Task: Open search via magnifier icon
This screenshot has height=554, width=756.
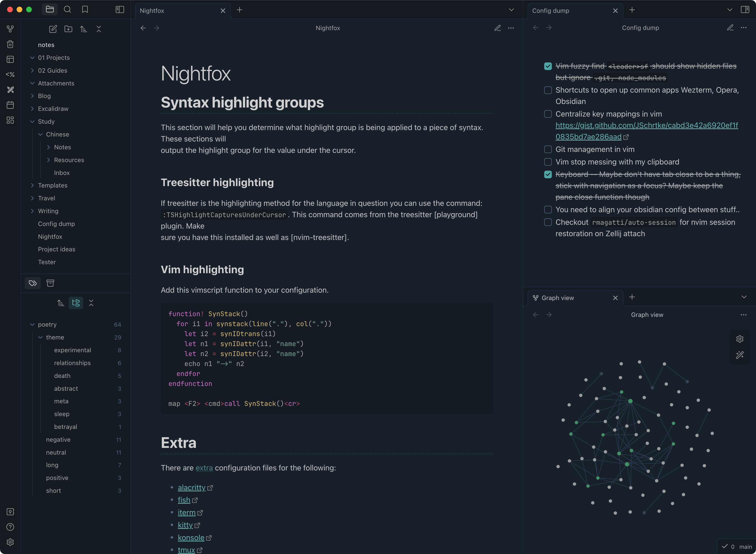Action: pyautogui.click(x=67, y=9)
